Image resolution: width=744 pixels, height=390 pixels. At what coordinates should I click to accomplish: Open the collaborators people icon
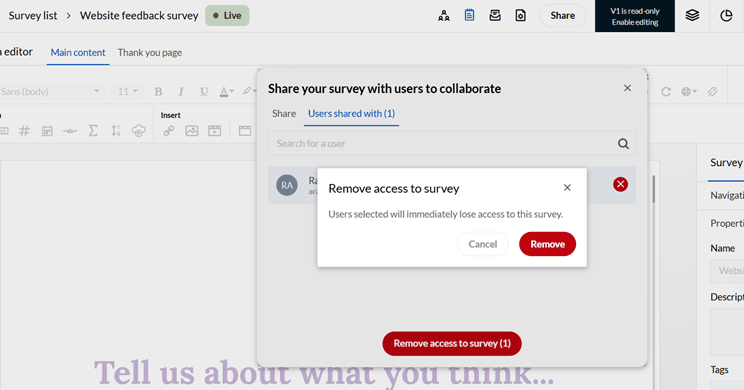point(444,16)
